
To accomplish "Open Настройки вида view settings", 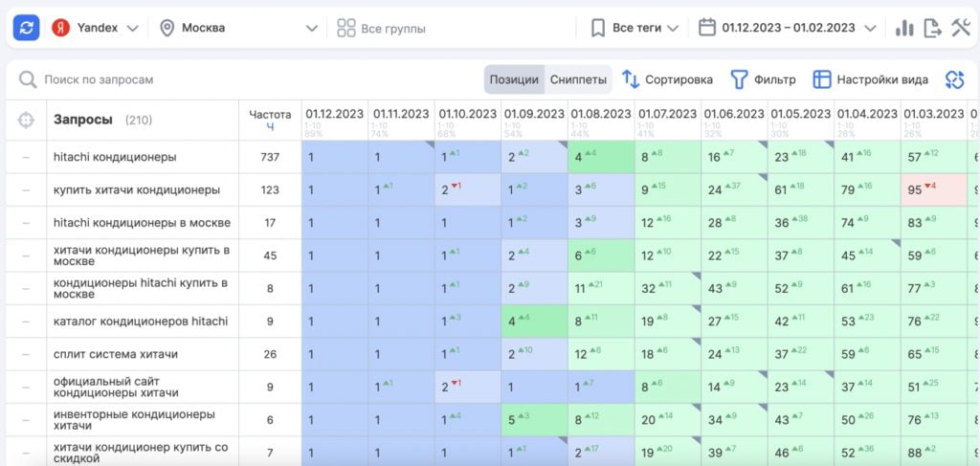I will tap(870, 79).
